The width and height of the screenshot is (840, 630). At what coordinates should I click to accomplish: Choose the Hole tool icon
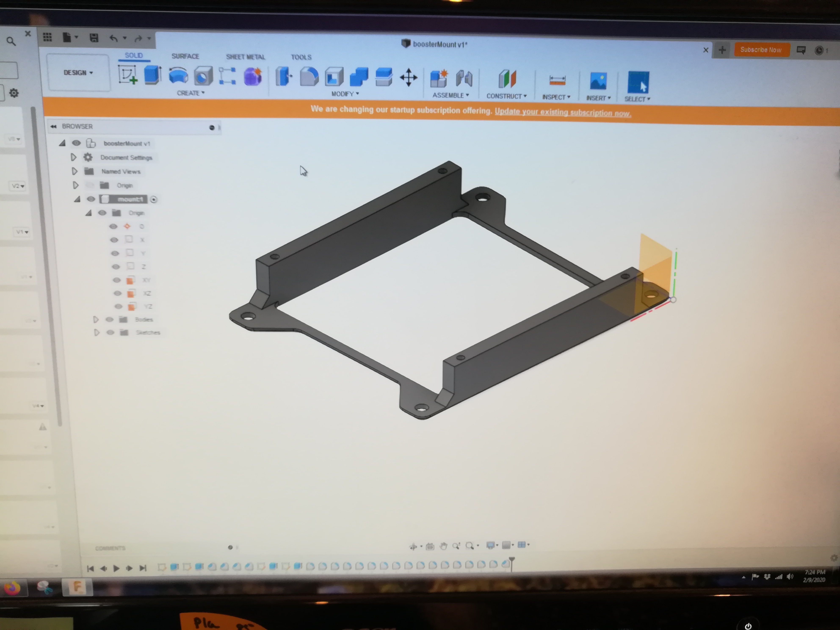click(203, 76)
